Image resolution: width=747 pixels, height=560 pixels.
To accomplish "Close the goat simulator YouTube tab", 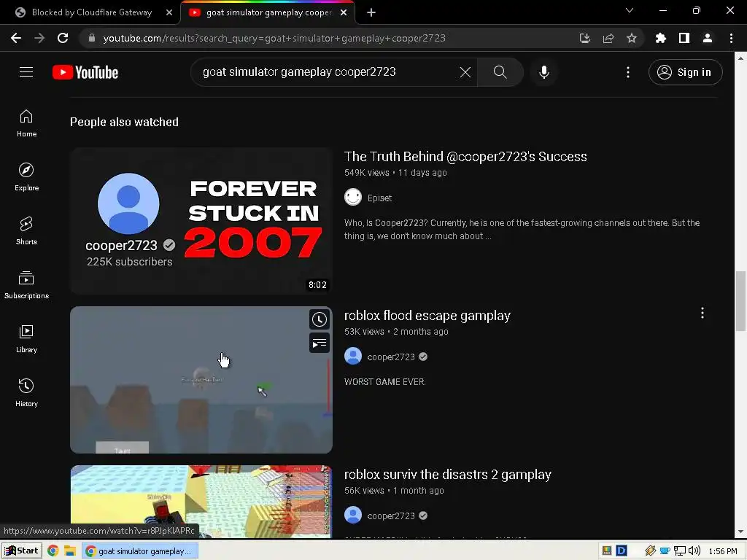I will [344, 12].
